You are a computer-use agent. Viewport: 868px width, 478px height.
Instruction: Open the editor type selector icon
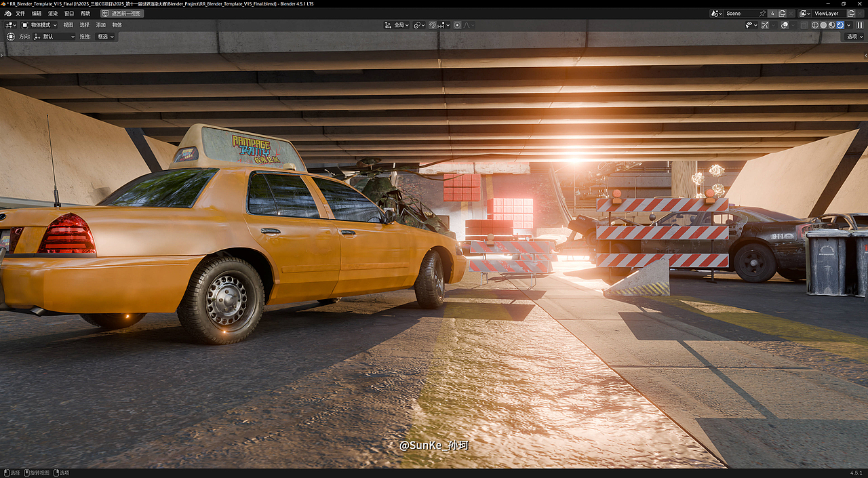pyautogui.click(x=10, y=24)
